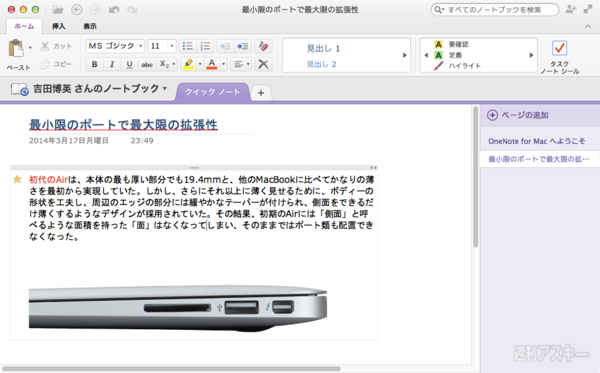The image size is (600, 373).
Task: Apply the 見出し 2 style
Action: coord(321,64)
